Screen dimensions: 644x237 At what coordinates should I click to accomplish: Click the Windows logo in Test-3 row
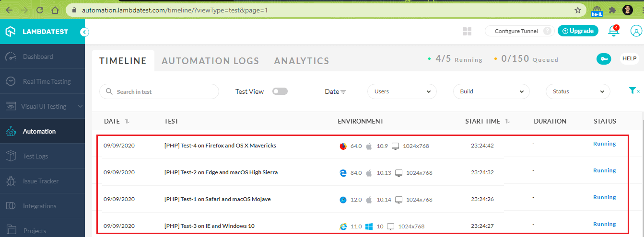coord(369,226)
